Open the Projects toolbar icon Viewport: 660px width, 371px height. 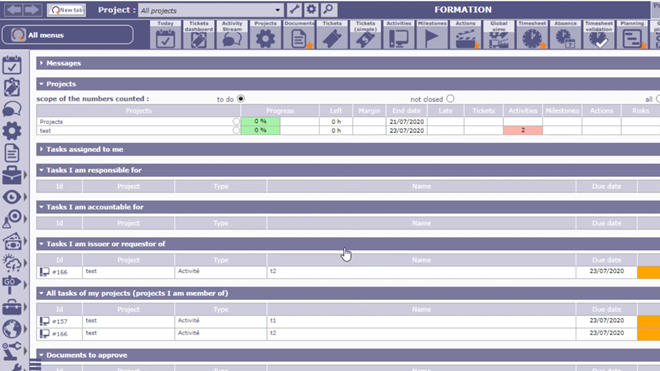coord(265,35)
